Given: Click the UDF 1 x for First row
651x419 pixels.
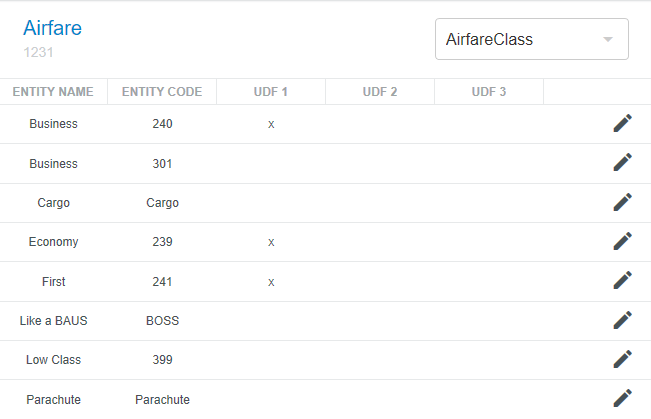Looking at the screenshot, I should coord(271,282).
